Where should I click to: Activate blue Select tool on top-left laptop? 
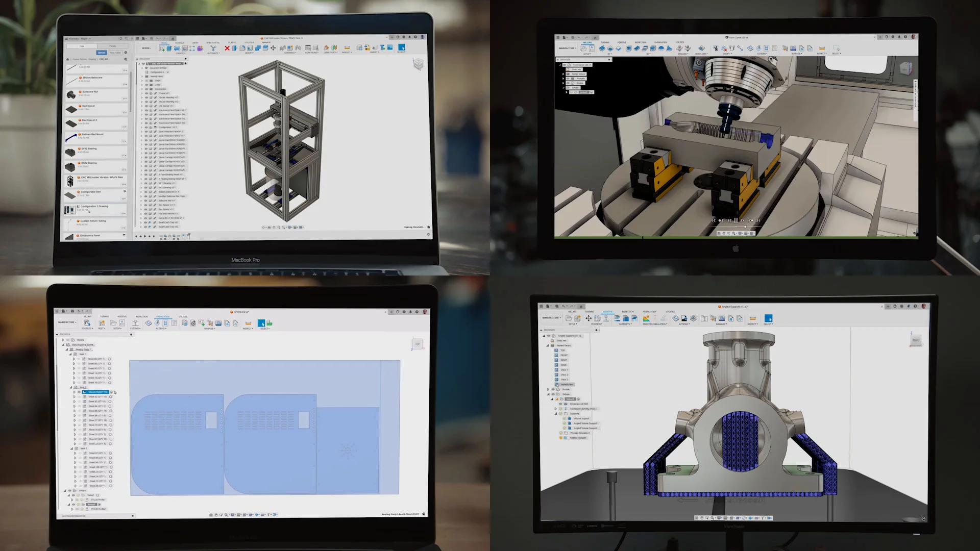point(402,47)
